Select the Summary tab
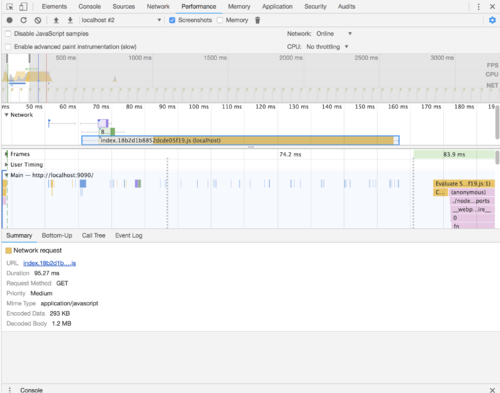The height and width of the screenshot is (393, 500). (19, 236)
